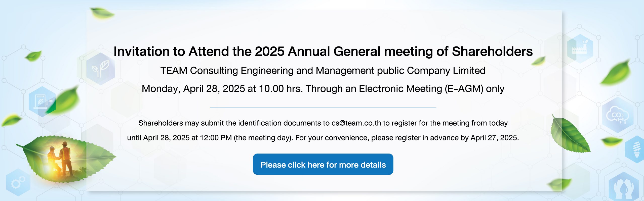Click the green factory hexagon icon

[580, 49]
